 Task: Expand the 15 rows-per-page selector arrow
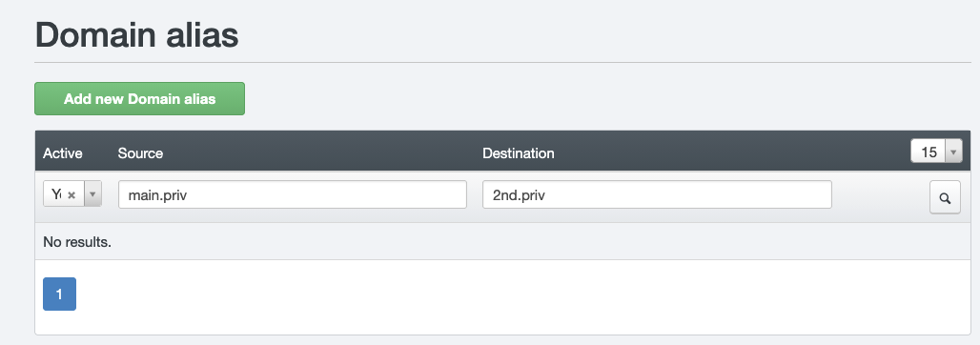pos(953,152)
